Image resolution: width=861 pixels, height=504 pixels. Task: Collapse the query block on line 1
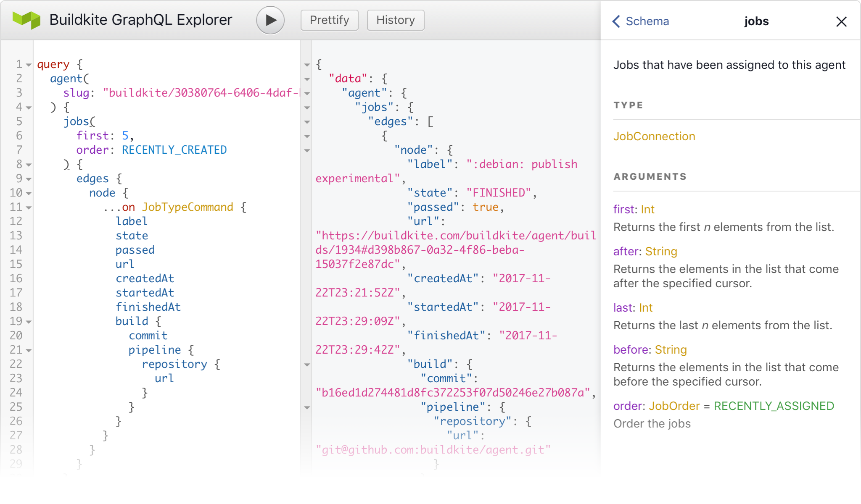(28, 65)
